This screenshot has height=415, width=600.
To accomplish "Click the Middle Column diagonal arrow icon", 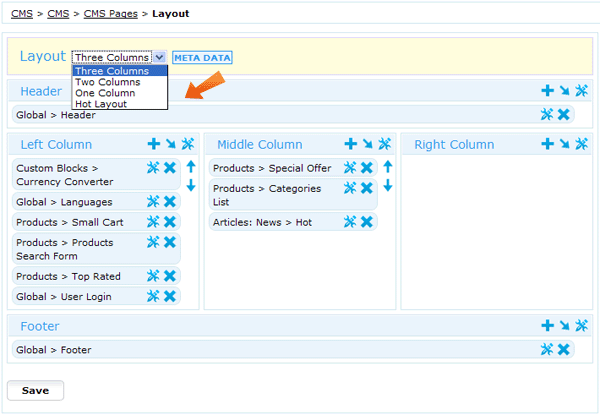I will point(368,144).
